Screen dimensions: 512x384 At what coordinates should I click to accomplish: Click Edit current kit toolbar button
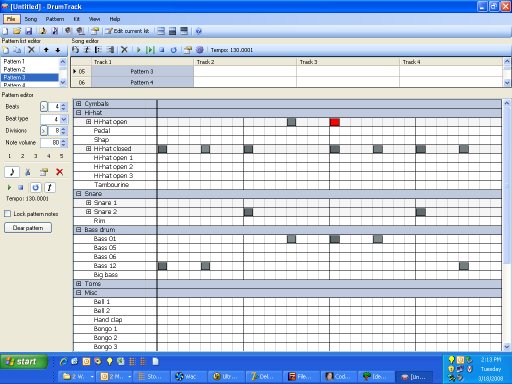tap(127, 31)
